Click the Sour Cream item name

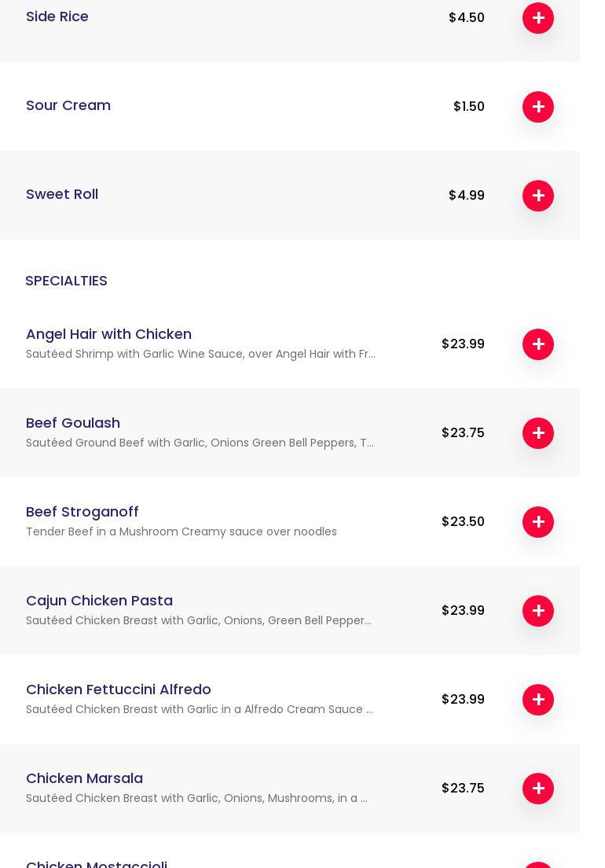[68, 105]
